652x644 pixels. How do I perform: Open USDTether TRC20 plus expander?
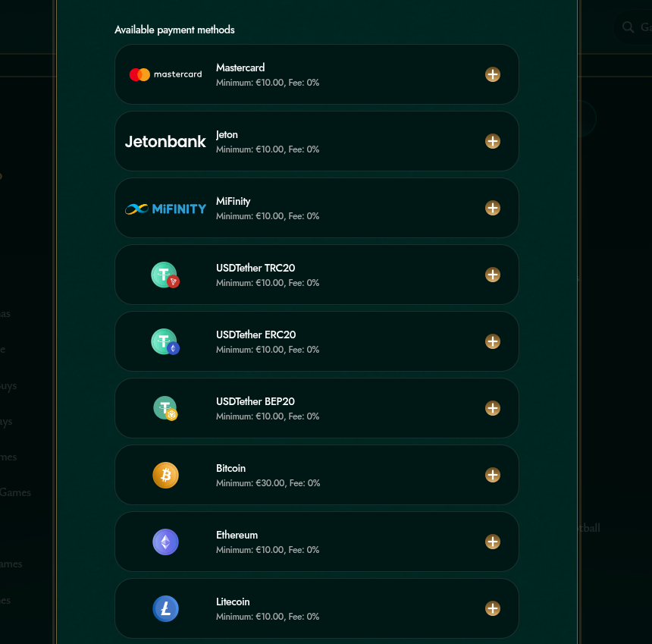point(493,275)
